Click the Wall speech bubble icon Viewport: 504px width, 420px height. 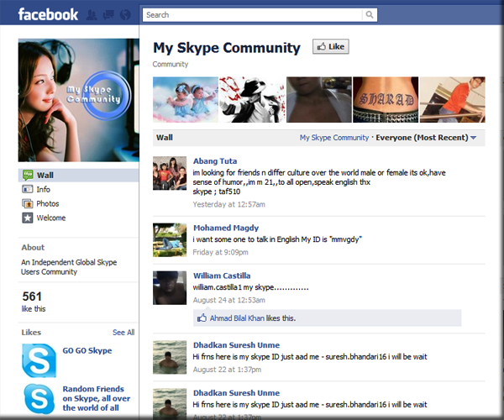coord(28,175)
